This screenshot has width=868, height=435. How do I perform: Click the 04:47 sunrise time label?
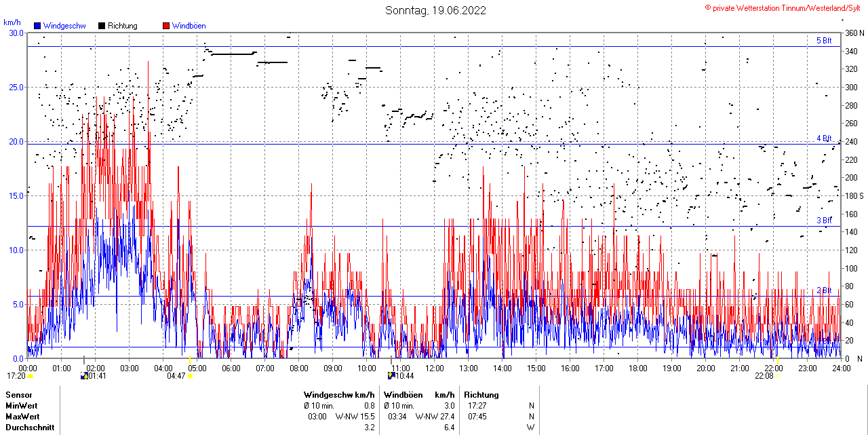coord(176,376)
